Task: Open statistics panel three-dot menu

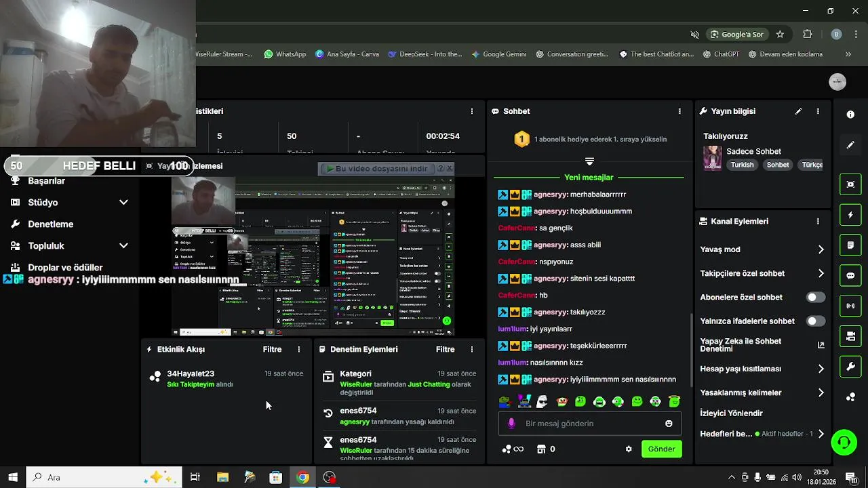Action: [472, 111]
